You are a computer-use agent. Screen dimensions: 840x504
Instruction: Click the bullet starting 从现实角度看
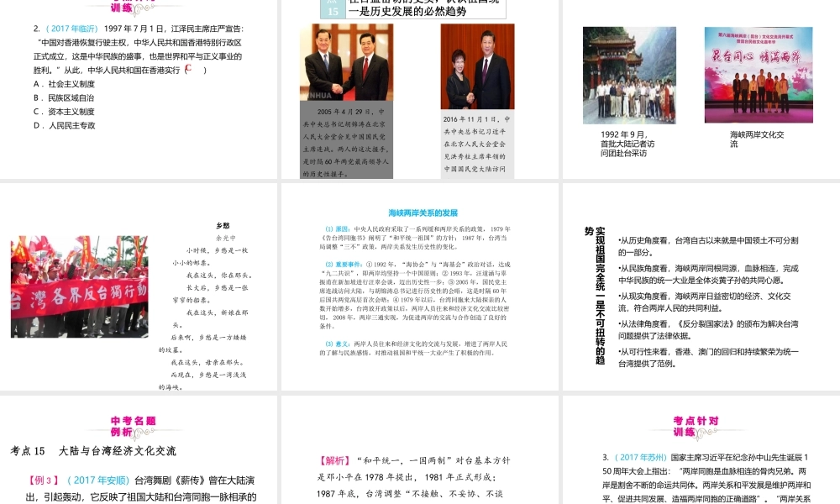tap(704, 302)
